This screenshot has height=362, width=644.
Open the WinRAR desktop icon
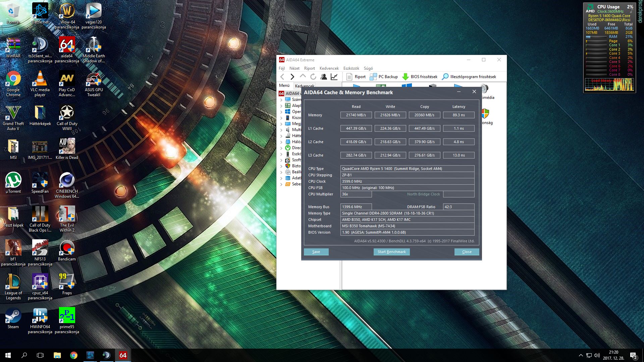13,47
